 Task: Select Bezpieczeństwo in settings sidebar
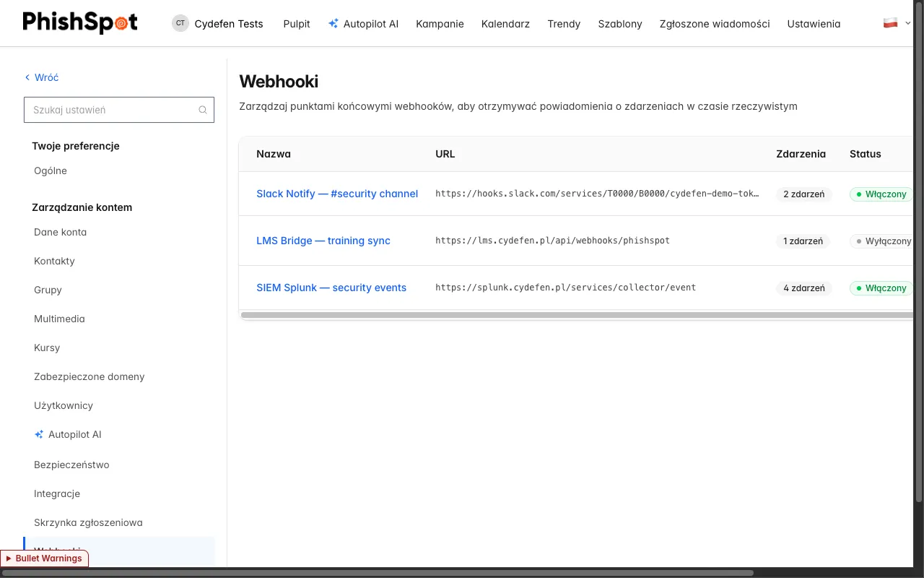(x=71, y=465)
